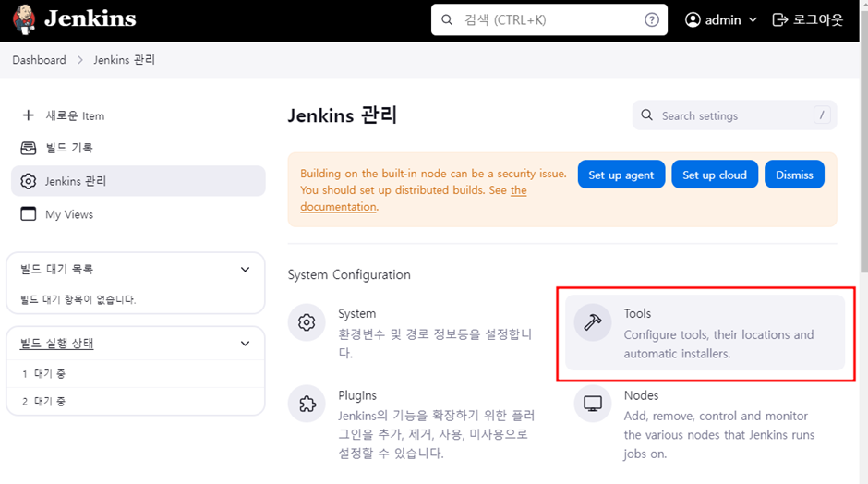Click the Tools hammer icon
This screenshot has height=484, width=868.
tap(592, 321)
